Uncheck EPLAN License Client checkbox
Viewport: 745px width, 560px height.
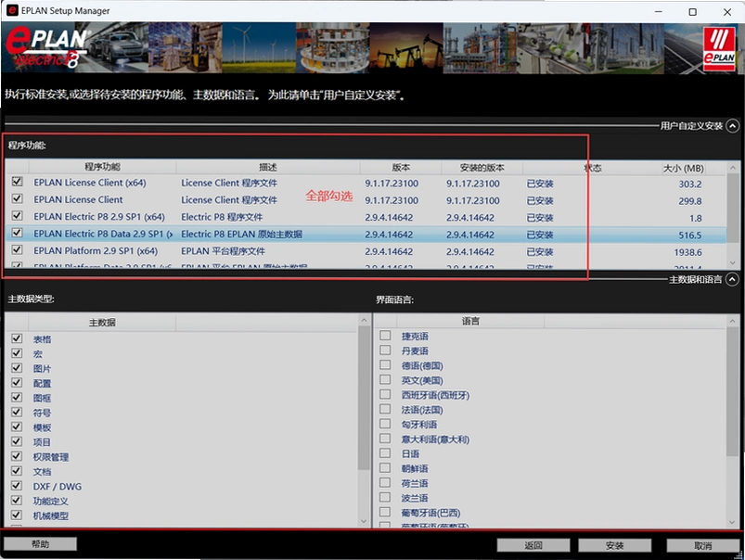[x=17, y=199]
